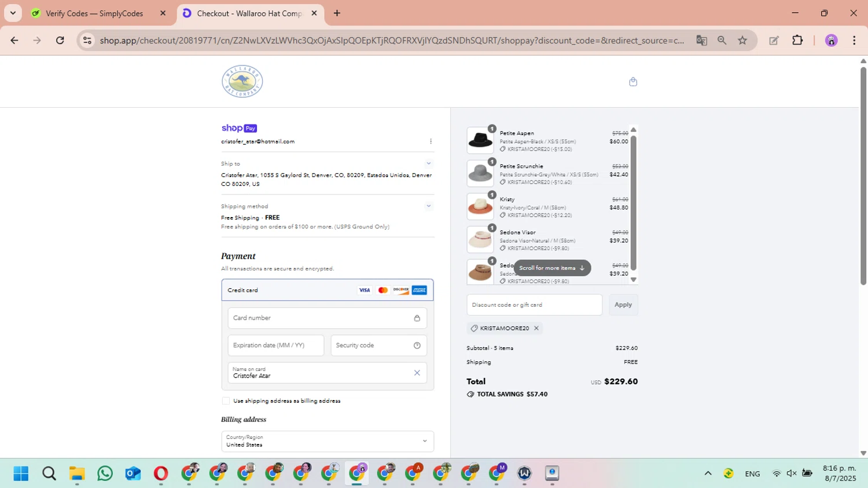Click the Wallaroo Hat Company logo

click(242, 82)
